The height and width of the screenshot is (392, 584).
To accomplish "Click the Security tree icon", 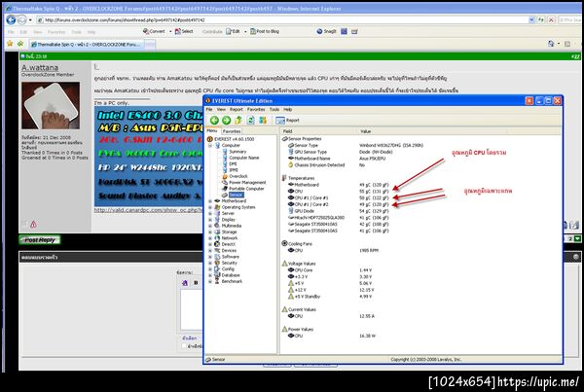I will click(217, 263).
